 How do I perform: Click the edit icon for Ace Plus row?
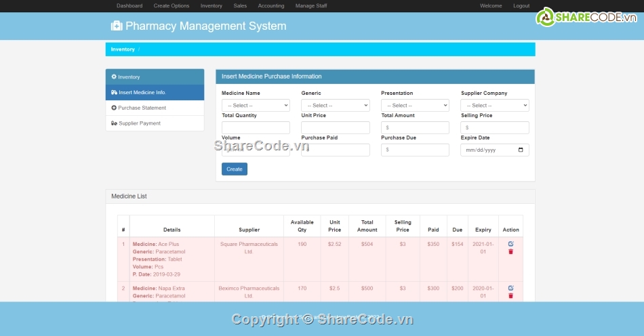coord(510,244)
